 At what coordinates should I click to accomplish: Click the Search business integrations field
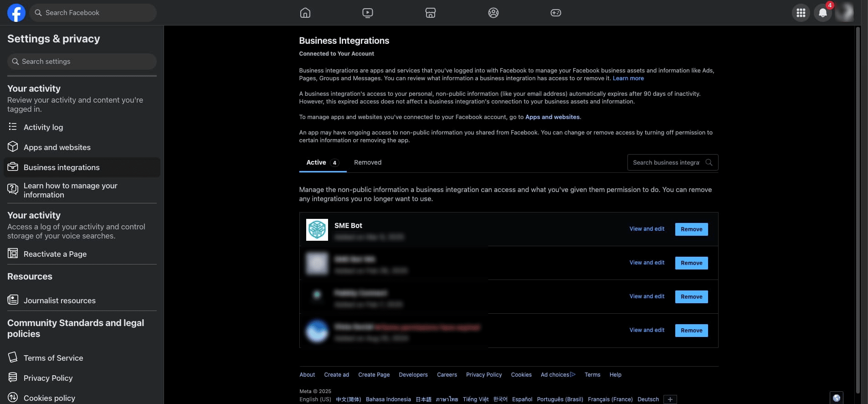pyautogui.click(x=673, y=162)
